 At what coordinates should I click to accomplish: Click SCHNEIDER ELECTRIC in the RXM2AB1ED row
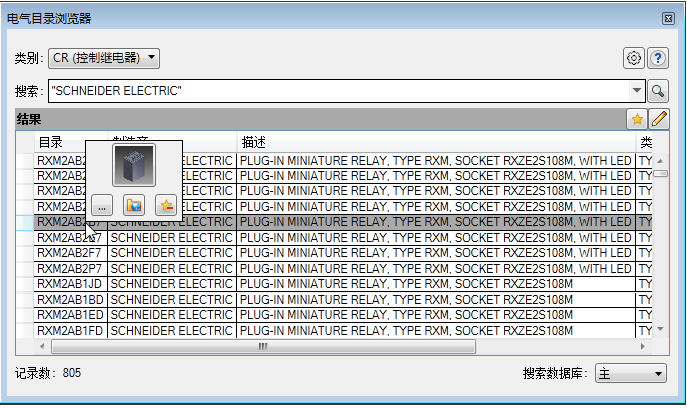[x=172, y=315]
